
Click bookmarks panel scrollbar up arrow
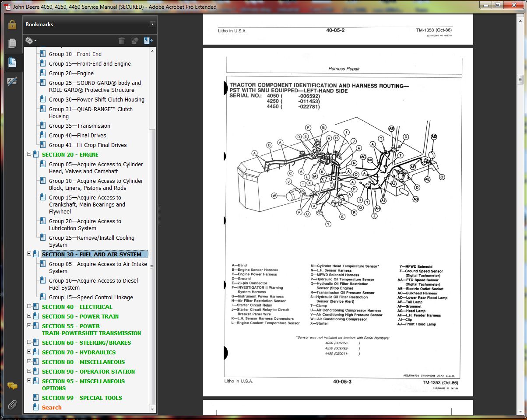click(152, 50)
